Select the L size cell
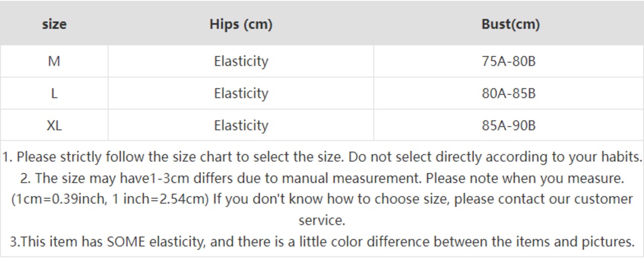 click(54, 93)
